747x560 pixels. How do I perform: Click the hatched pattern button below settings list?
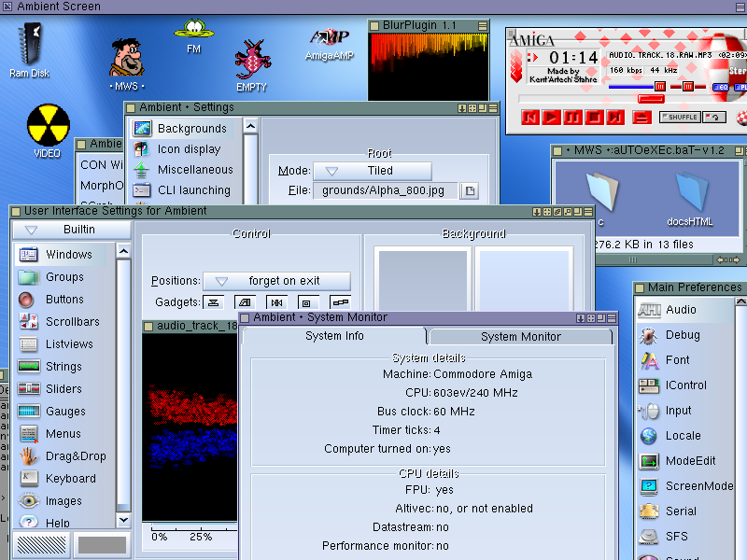[41, 545]
